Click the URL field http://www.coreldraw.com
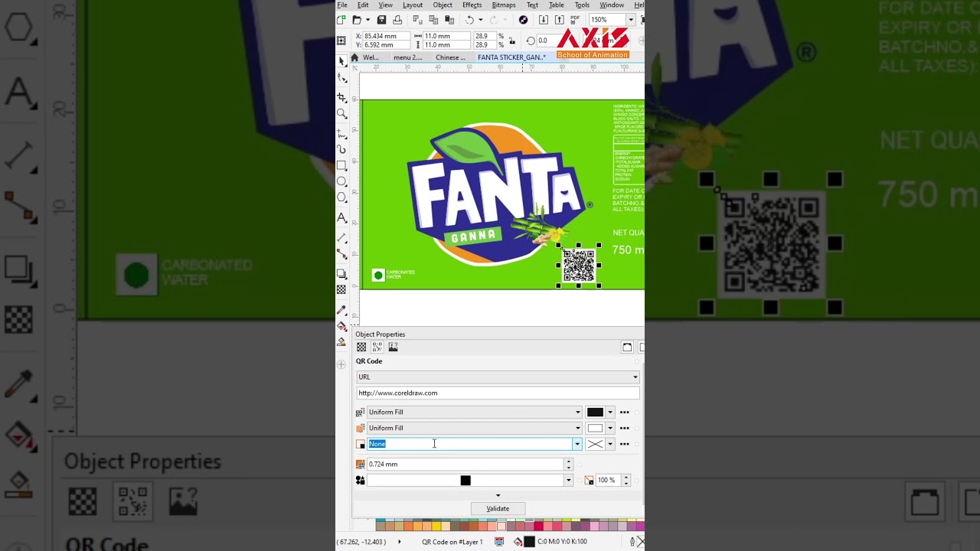980x551 pixels. [498, 393]
